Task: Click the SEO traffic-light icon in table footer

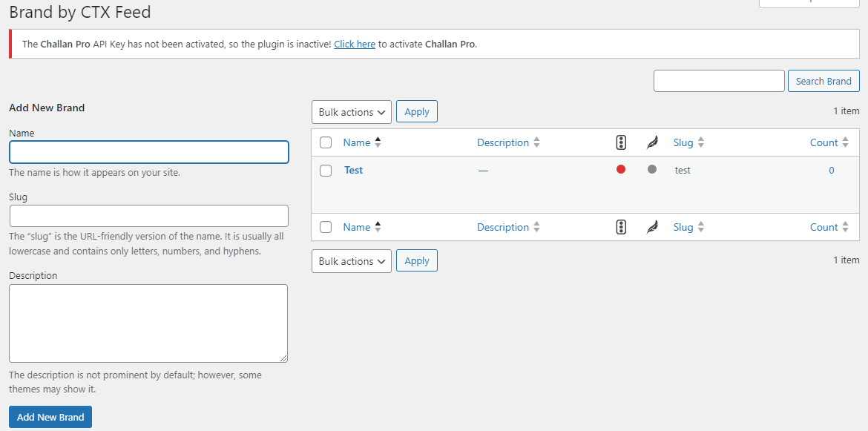Action: [622, 227]
